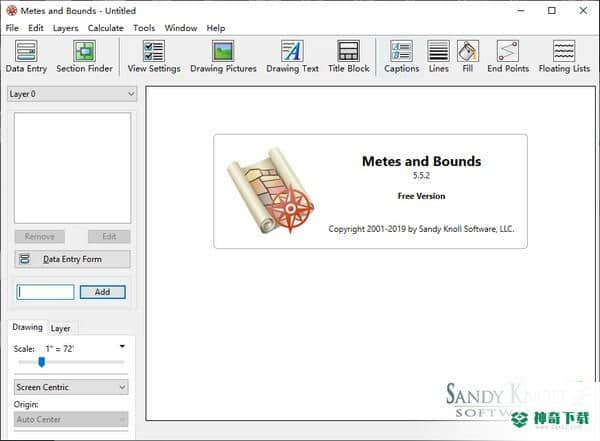600x441 pixels.
Task: Focus the call entry text field
Action: [45, 292]
